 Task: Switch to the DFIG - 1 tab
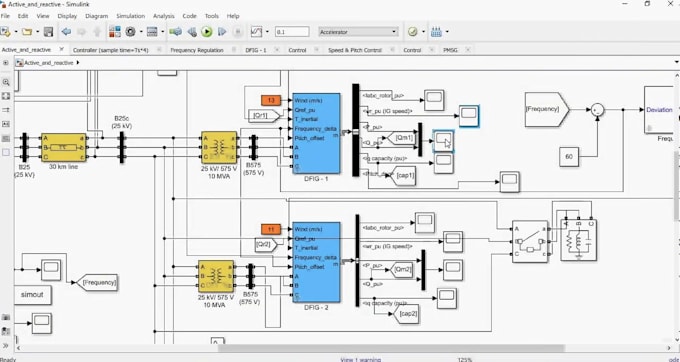(256, 50)
